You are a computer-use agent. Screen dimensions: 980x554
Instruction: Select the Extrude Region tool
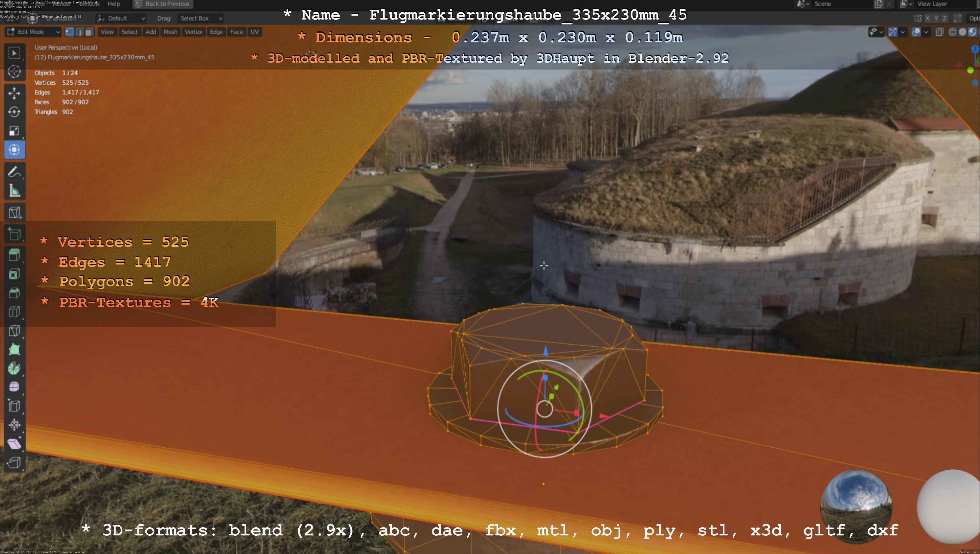pos(14,255)
